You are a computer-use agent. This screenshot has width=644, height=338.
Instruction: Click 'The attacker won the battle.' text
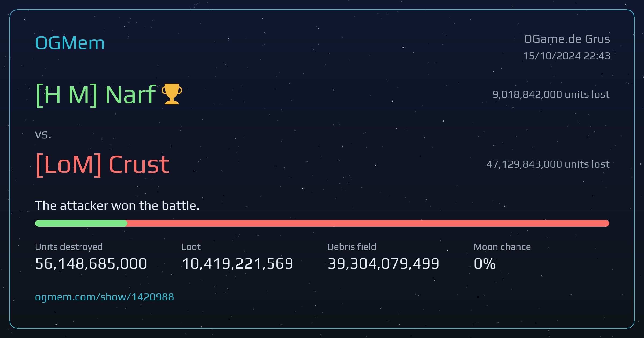point(117,206)
